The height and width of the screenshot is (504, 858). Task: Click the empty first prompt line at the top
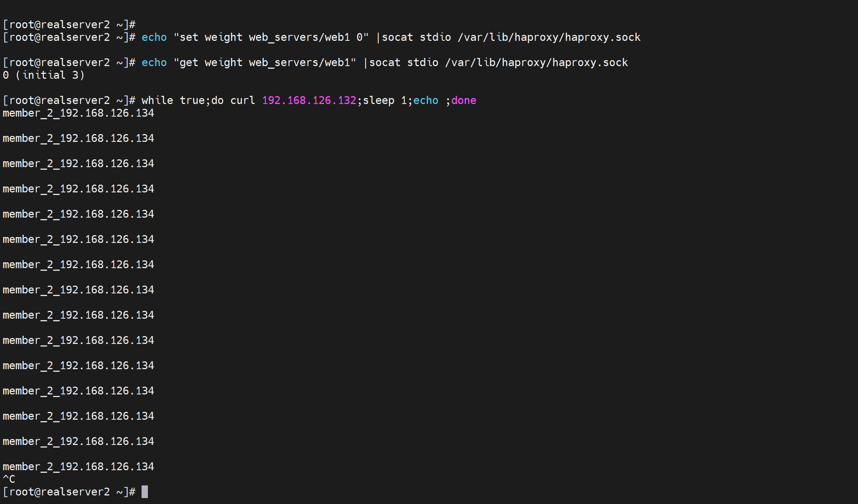tap(69, 25)
